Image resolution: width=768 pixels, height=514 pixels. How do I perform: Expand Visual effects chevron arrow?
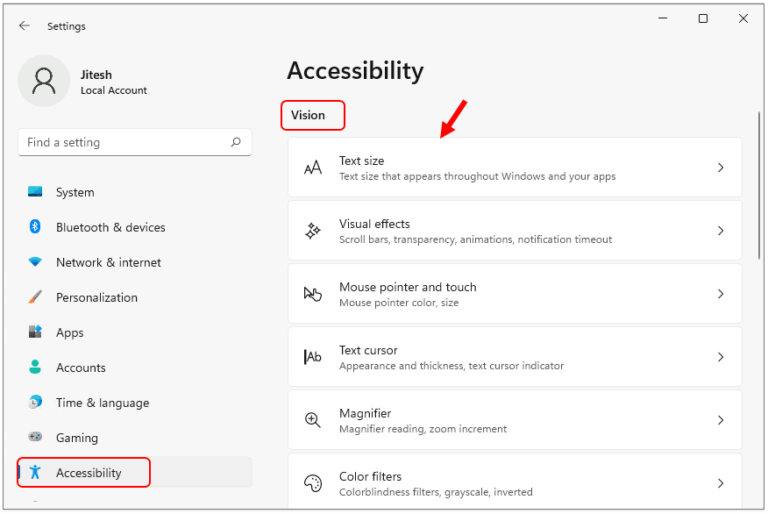pyautogui.click(x=720, y=231)
